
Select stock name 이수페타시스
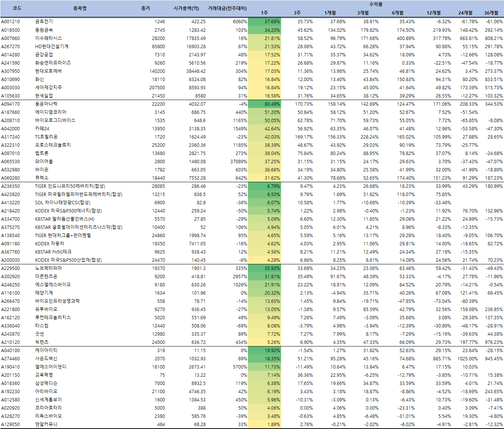click(x=49, y=38)
